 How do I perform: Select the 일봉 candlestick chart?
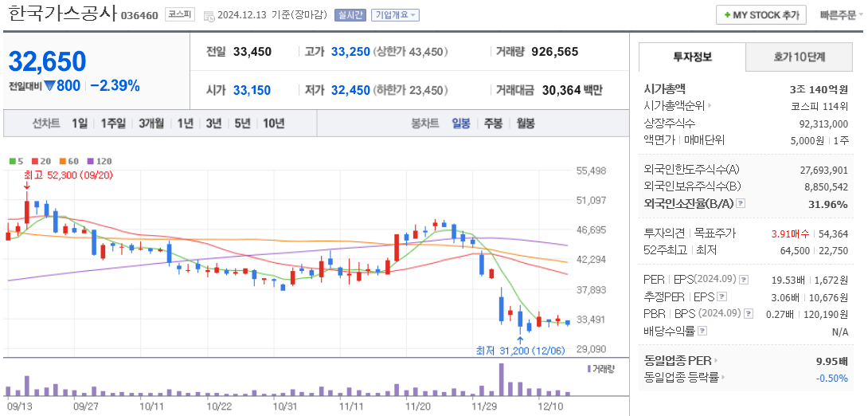[461, 124]
